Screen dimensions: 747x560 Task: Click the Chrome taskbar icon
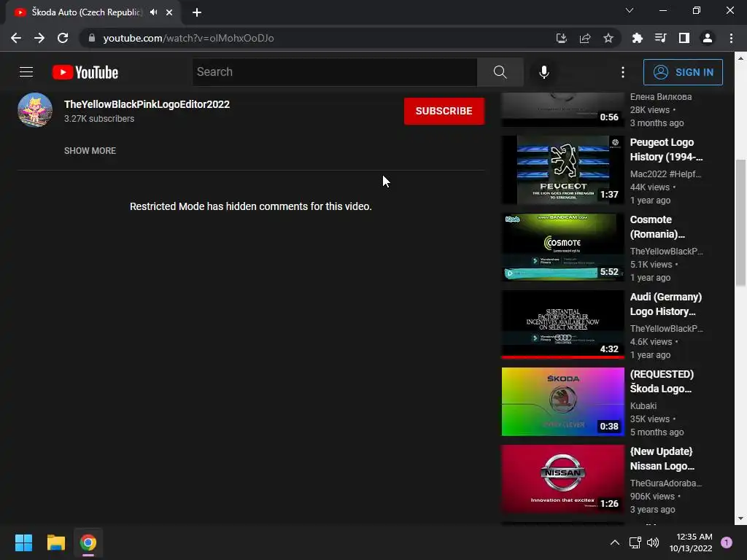88,542
